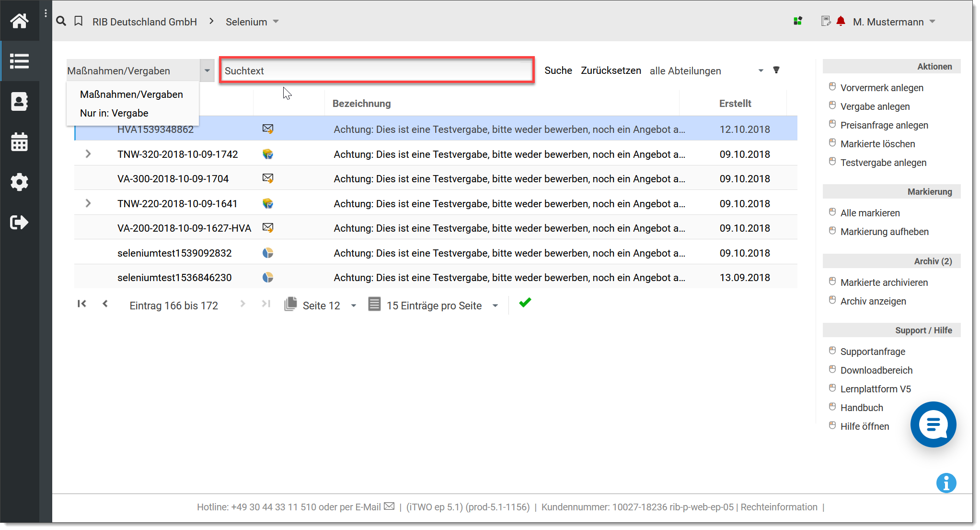Select the VA-300-2018-10-09-1704 entry
Viewport: 980px width, 530px height.
[436, 178]
